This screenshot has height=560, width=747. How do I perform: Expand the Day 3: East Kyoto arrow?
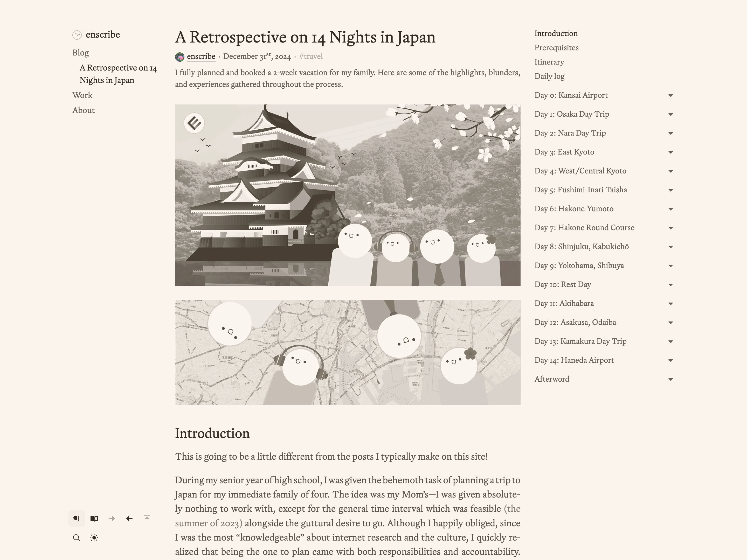pos(671,152)
